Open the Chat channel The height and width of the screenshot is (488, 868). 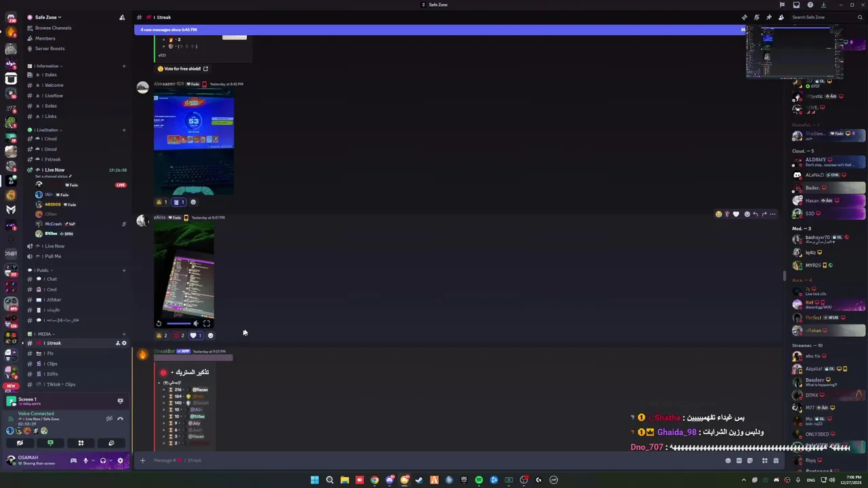51,279
